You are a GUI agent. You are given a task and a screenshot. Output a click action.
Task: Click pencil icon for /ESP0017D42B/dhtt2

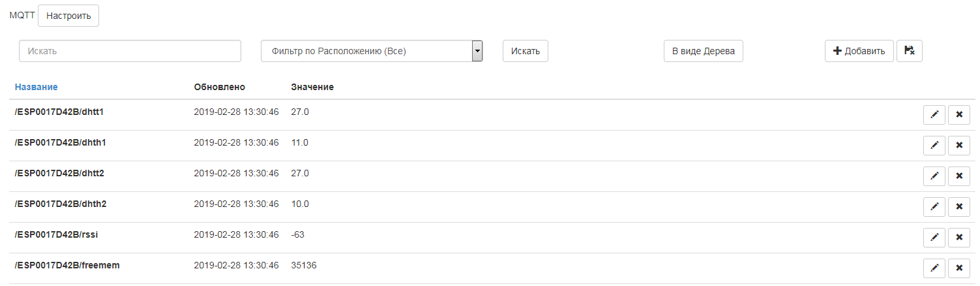(934, 176)
